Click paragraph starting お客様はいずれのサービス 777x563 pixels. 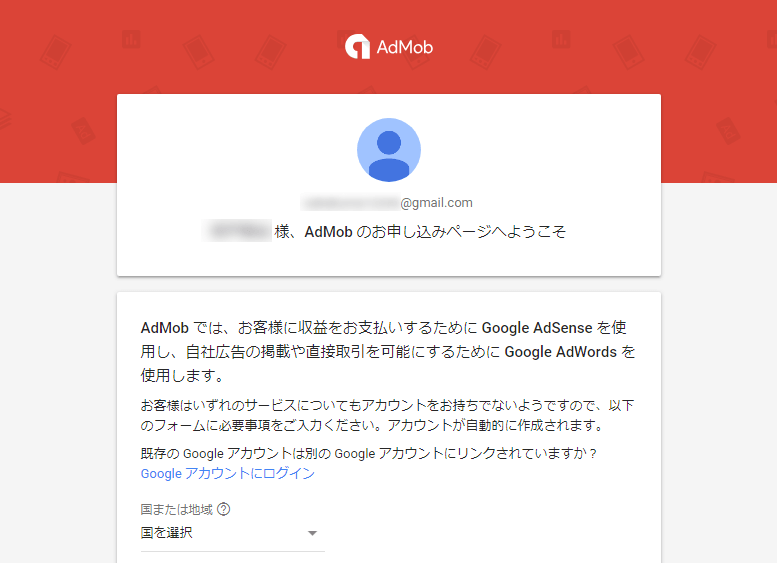click(388, 415)
